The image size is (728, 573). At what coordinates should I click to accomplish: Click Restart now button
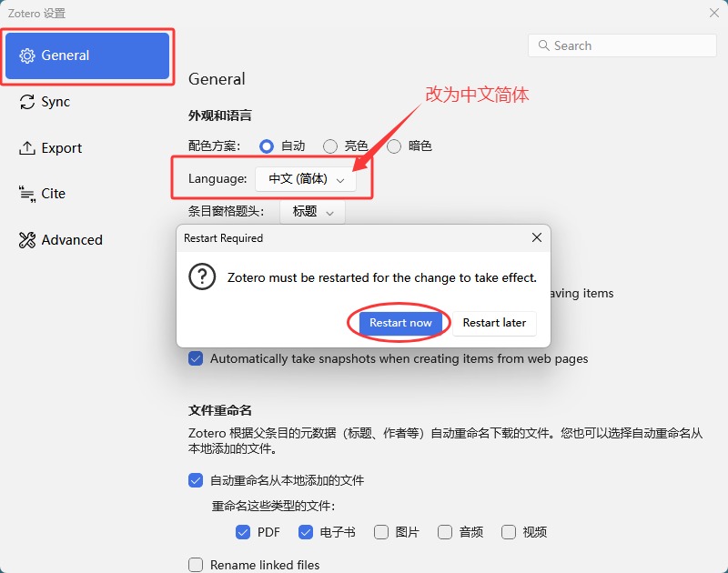click(400, 323)
